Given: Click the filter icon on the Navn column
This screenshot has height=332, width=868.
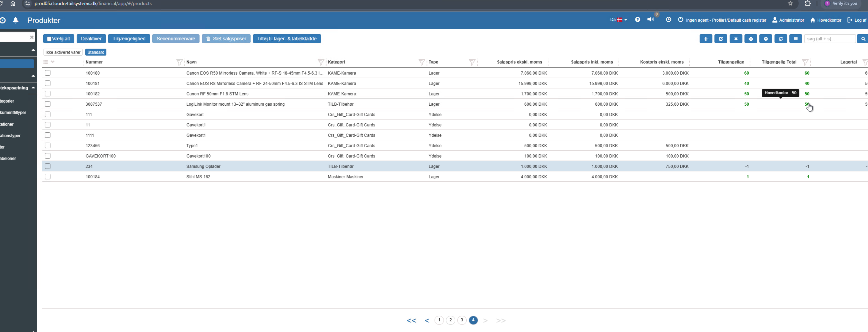Looking at the screenshot, I should pos(321,62).
